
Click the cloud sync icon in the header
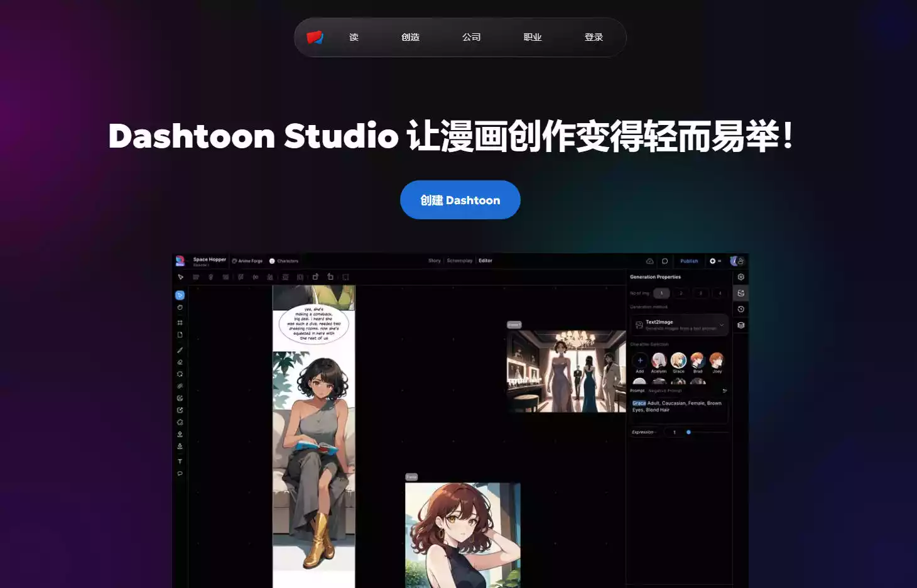[x=649, y=261]
